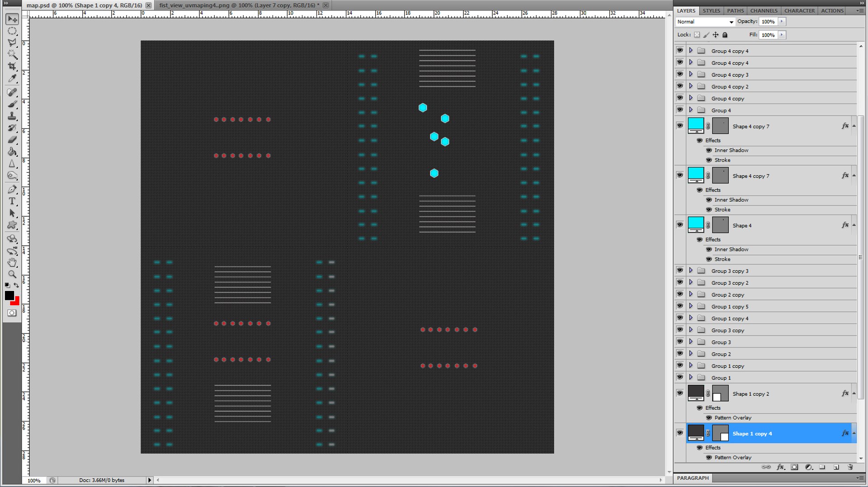Hide the Shape 4 layer
This screenshot has height=487, width=868.
[x=680, y=225]
